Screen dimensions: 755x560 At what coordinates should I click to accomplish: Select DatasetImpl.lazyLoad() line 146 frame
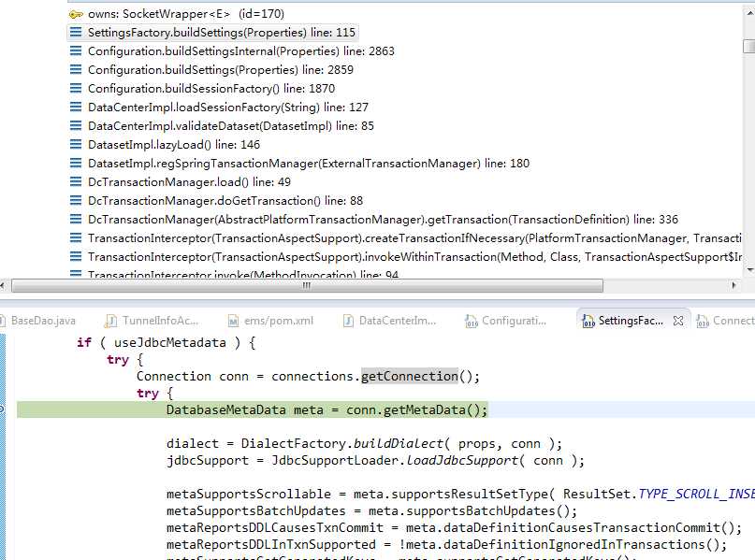pyautogui.click(x=174, y=145)
